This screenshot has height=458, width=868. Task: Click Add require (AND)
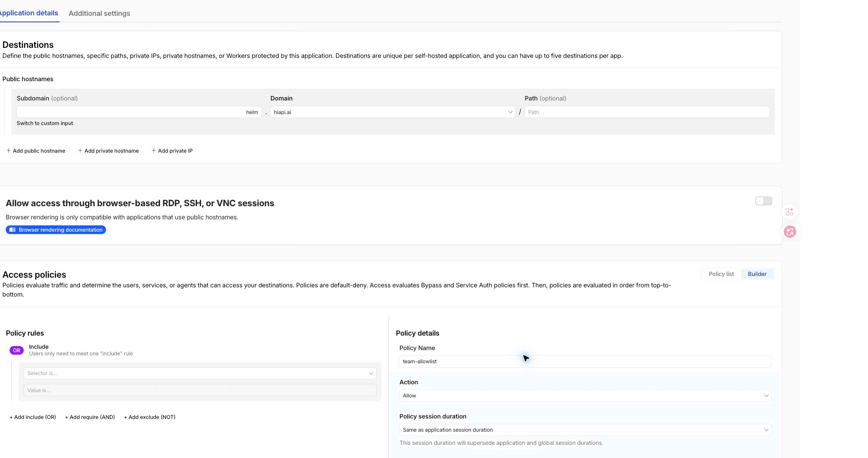click(x=90, y=417)
